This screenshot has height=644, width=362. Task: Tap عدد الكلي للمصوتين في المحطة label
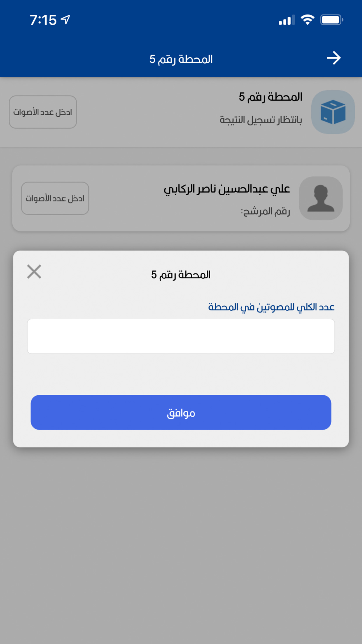271,307
